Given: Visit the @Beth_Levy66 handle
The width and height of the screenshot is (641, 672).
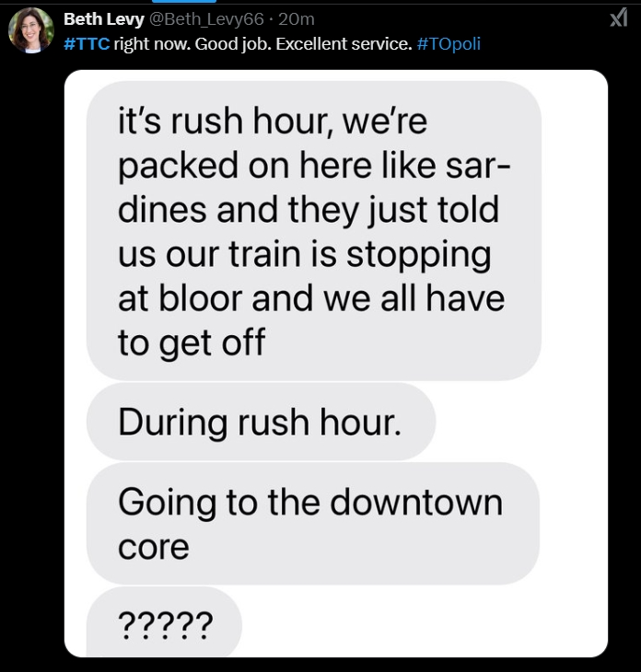Looking at the screenshot, I should [x=206, y=18].
